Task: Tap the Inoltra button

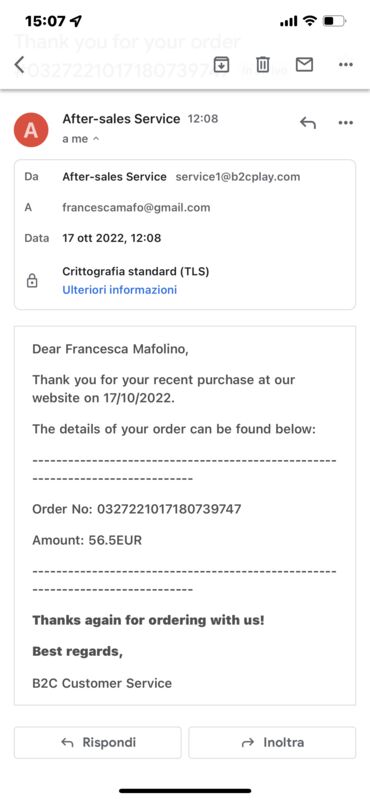Action: (272, 742)
